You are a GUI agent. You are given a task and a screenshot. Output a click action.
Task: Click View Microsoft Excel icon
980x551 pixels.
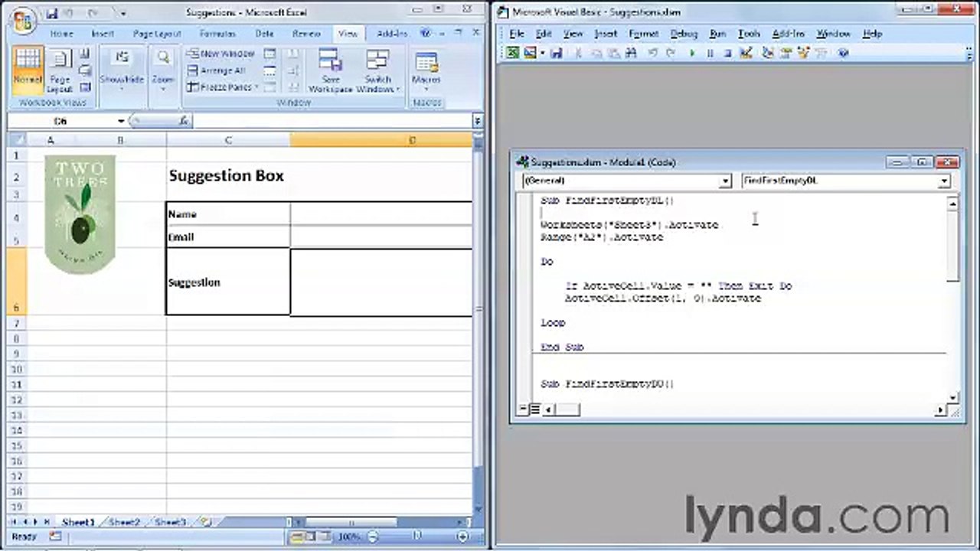(x=511, y=53)
